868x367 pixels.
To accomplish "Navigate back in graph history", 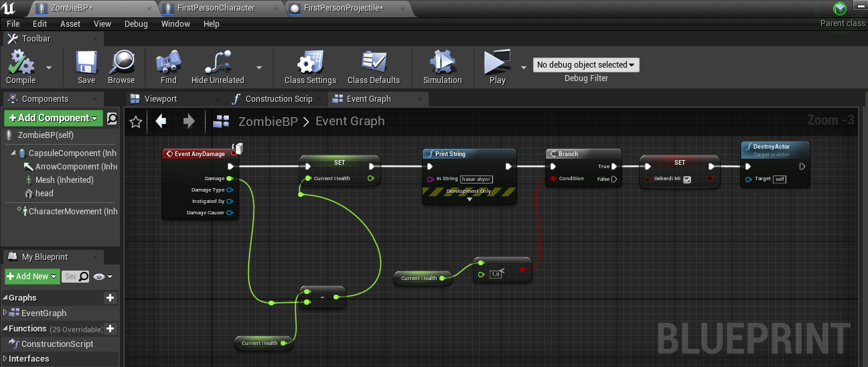I will pyautogui.click(x=161, y=121).
